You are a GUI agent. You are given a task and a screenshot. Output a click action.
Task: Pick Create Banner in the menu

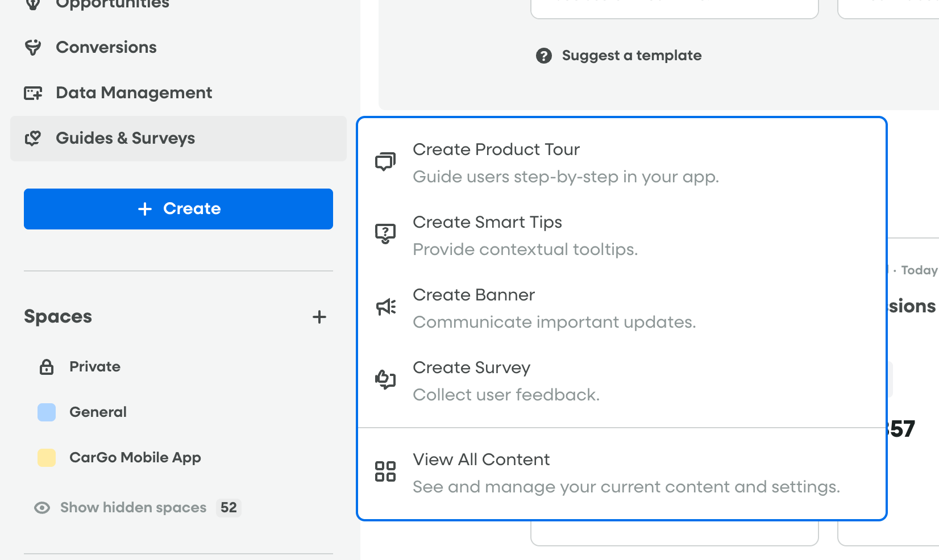pyautogui.click(x=473, y=295)
